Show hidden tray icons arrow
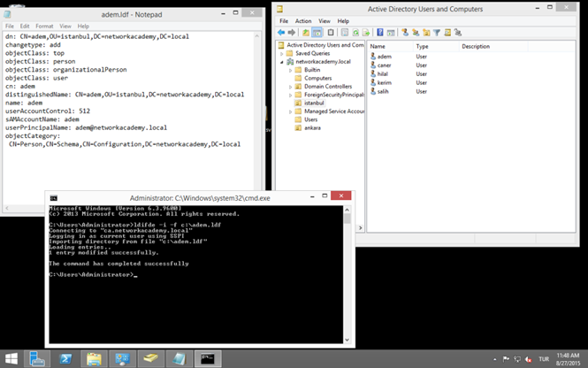This screenshot has width=588, height=368. pyautogui.click(x=495, y=359)
